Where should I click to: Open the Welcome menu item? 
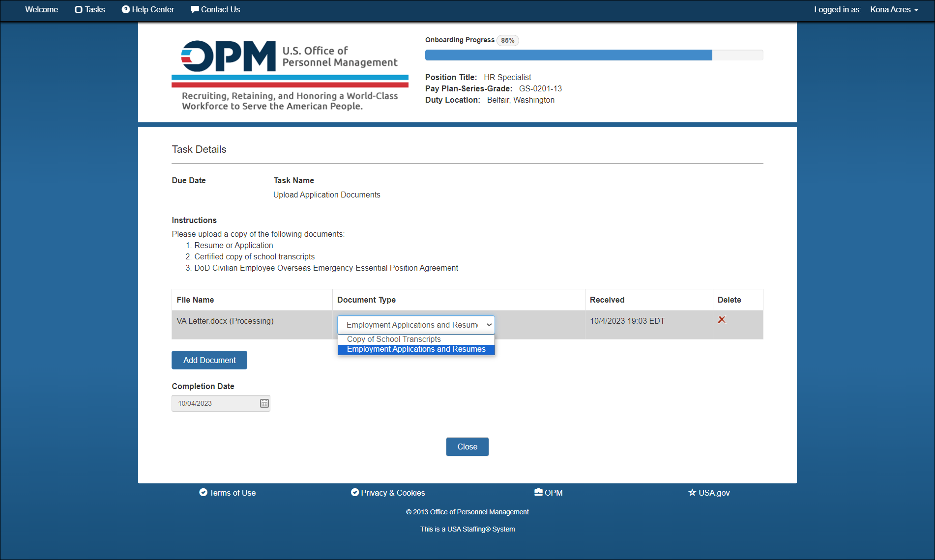pos(41,9)
